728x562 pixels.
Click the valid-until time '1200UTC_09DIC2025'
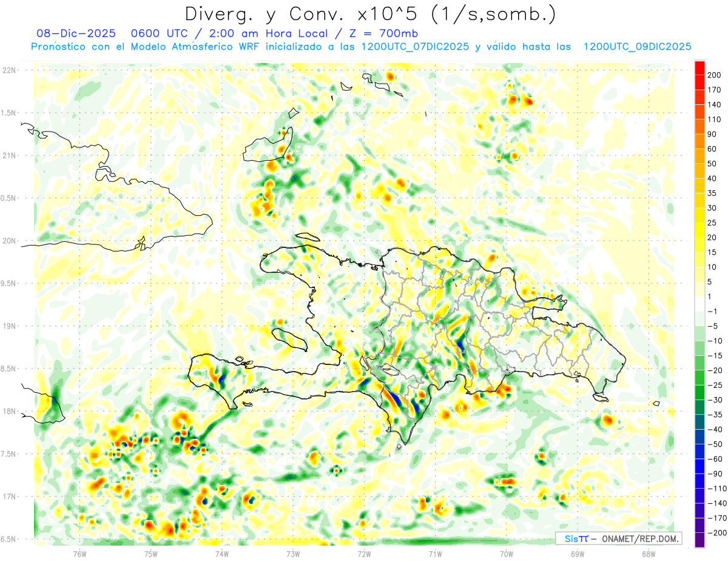click(x=637, y=47)
